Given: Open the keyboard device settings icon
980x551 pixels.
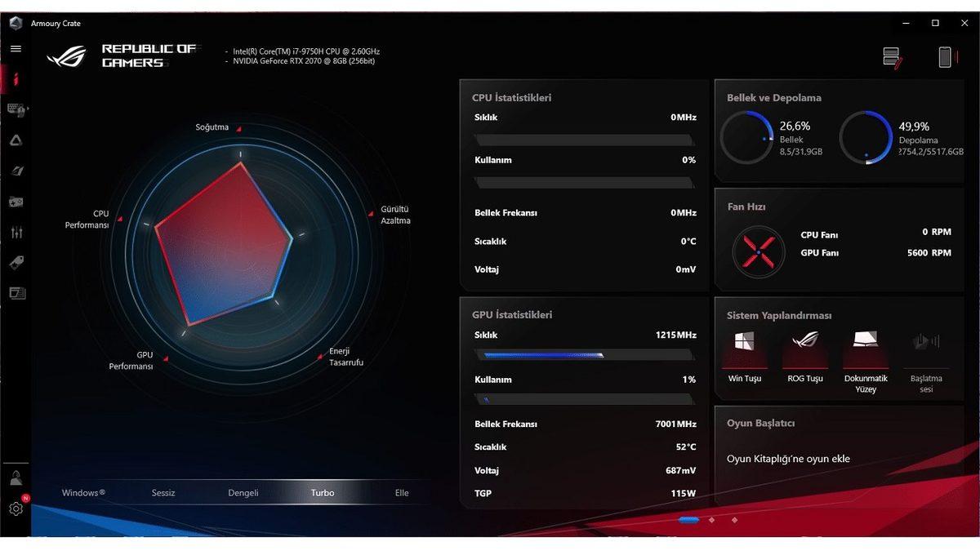Looking at the screenshot, I should click(x=16, y=109).
